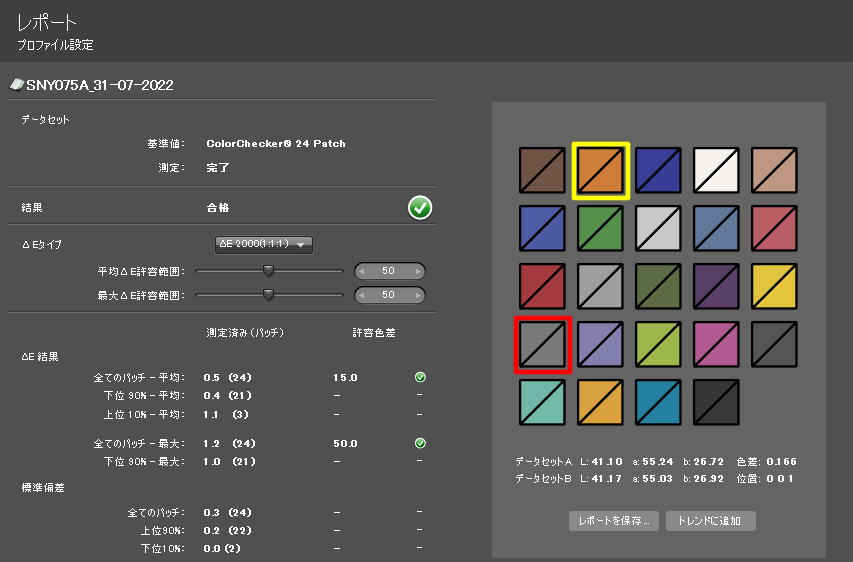This screenshot has width=853, height=562.
Task: Click the large green pass checkmark icon
Action: (420, 208)
